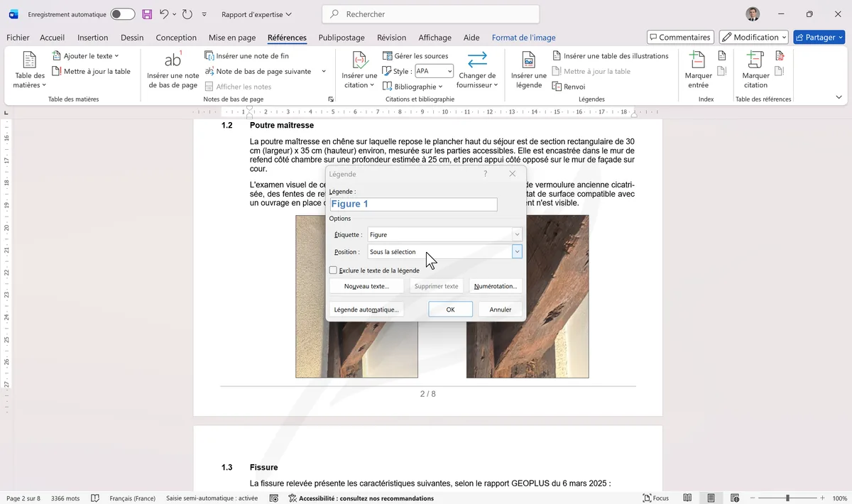Click the Marquer entrée index icon
The height and width of the screenshot is (504, 852).
(698, 61)
